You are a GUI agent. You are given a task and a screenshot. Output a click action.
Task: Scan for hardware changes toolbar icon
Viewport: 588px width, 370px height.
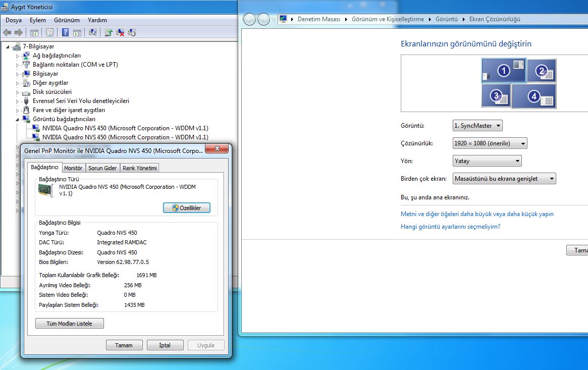(x=93, y=33)
